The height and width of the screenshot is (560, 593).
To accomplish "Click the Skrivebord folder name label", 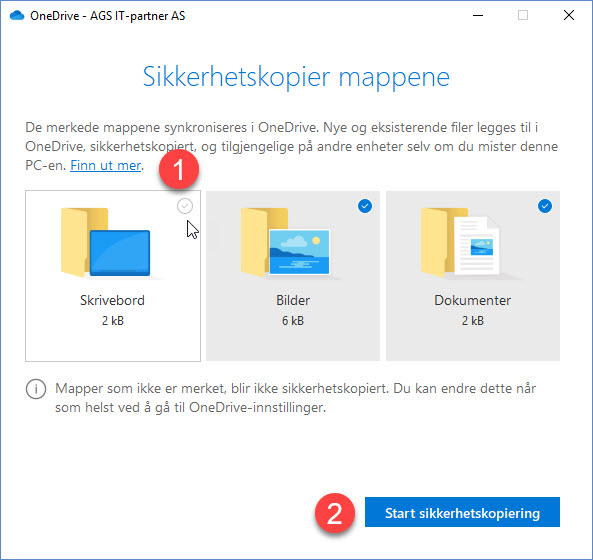I will [x=112, y=300].
